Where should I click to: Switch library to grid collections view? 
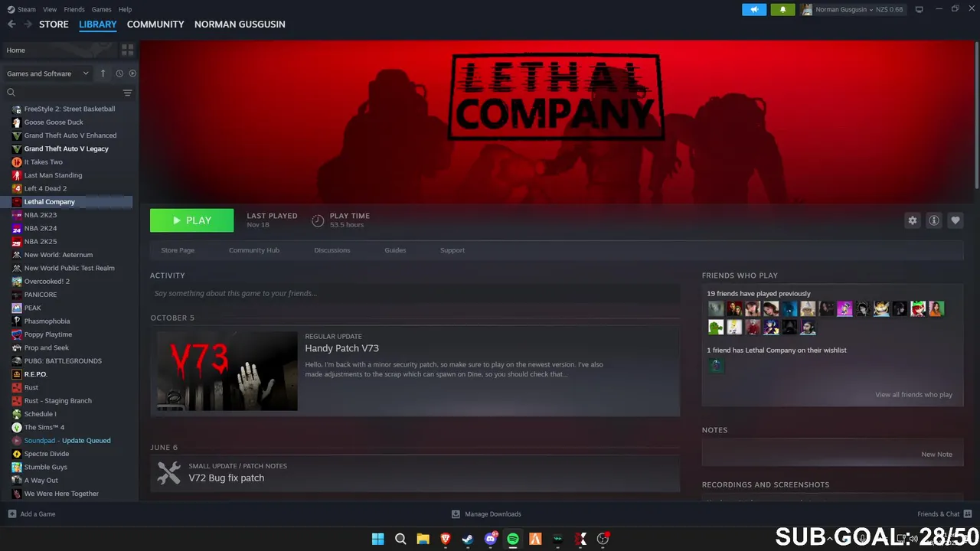coord(127,50)
